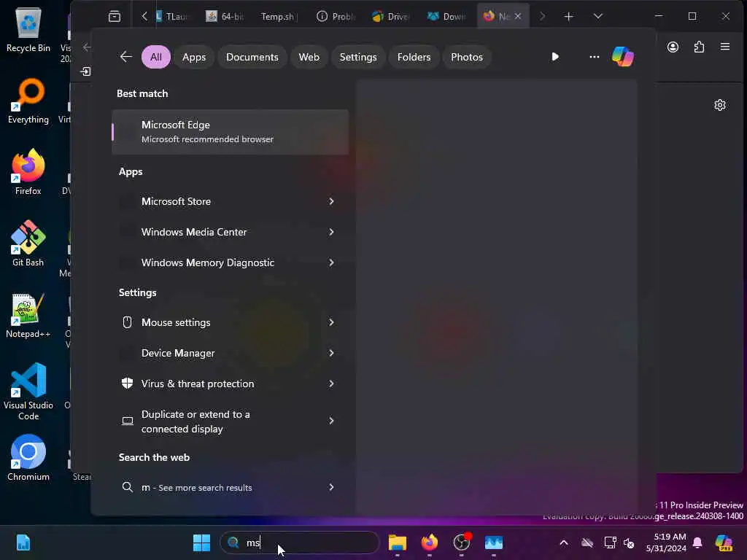This screenshot has height=560, width=747.
Task: Open the Copilot icon in search panel
Action: 623,57
